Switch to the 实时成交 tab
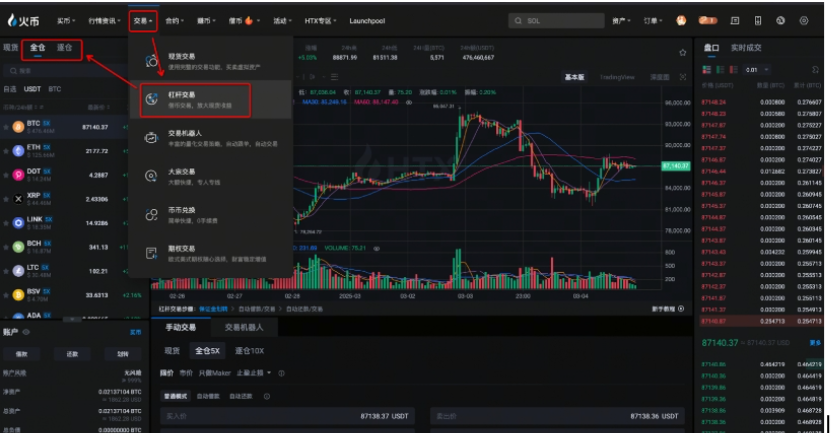This screenshot has height=433, width=831. click(746, 47)
